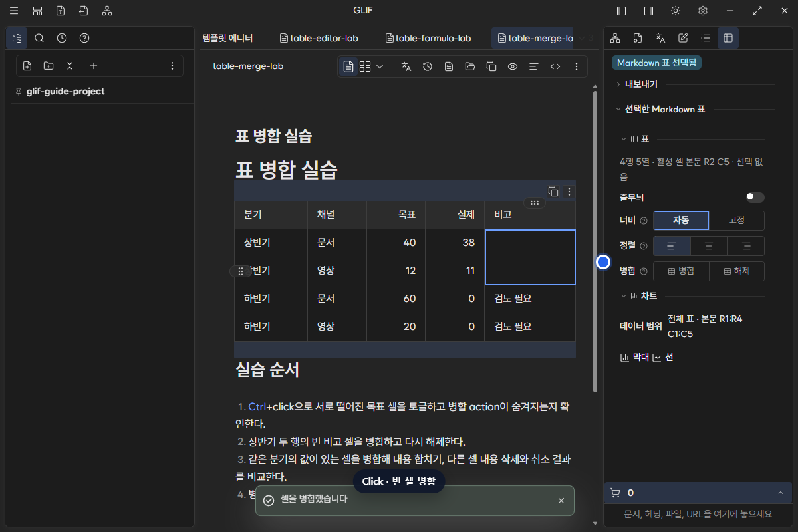This screenshot has width=798, height=532.
Task: Open view mode dropdown chevron
Action: coord(380,66)
